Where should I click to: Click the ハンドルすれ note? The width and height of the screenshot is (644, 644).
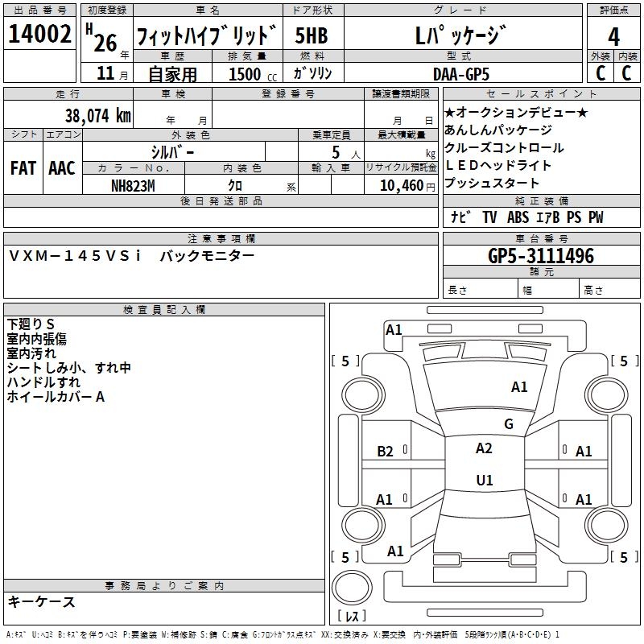[x=43, y=382]
